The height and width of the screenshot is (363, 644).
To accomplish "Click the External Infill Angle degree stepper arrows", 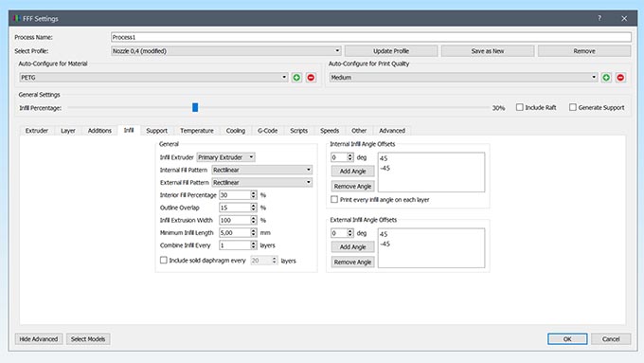I will 350,233.
